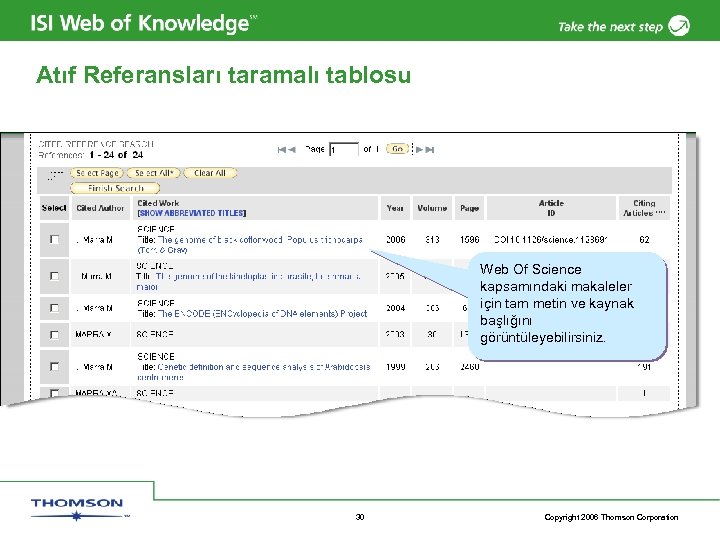Go to next page arrow
Image resolution: width=720 pixels, height=540 pixels.
coord(420,150)
